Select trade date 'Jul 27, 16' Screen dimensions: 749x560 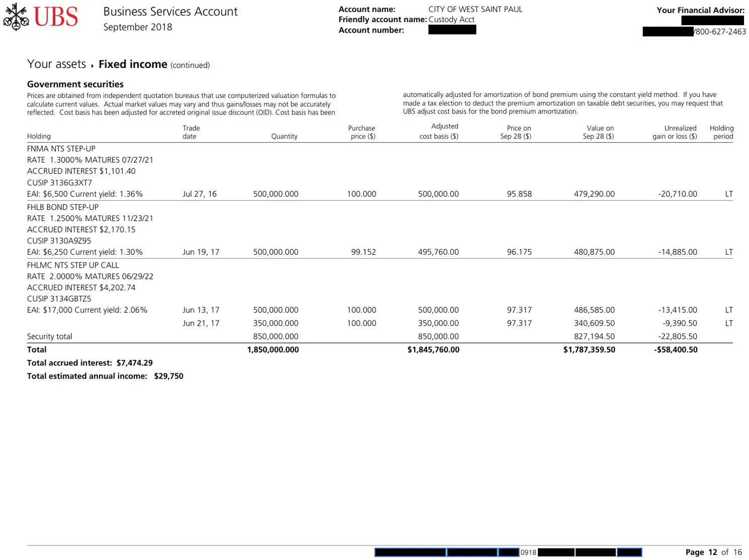(200, 194)
